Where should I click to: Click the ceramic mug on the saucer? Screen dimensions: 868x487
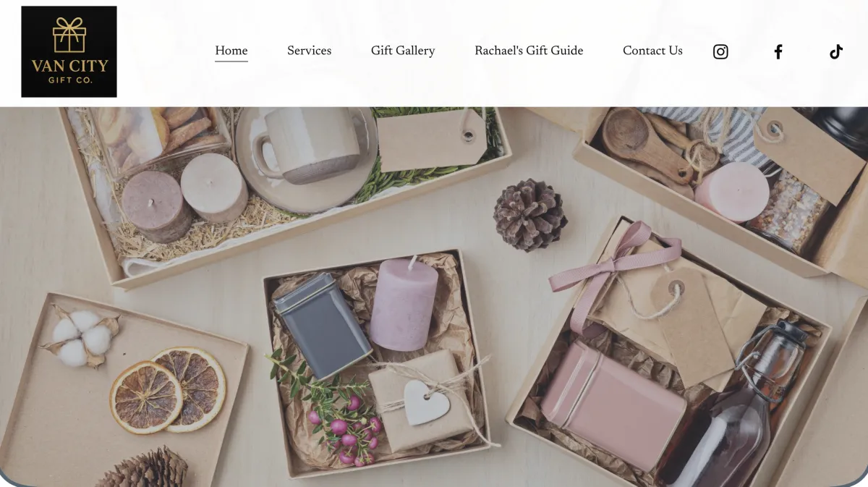click(x=308, y=145)
